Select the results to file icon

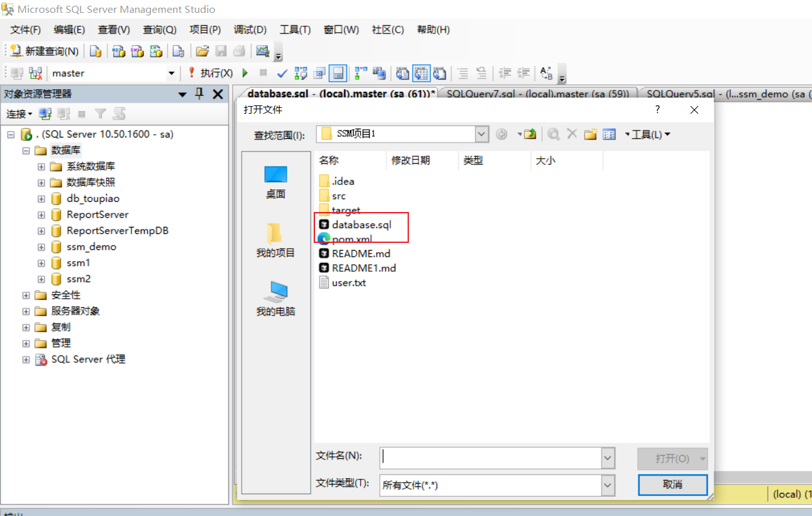(x=440, y=73)
